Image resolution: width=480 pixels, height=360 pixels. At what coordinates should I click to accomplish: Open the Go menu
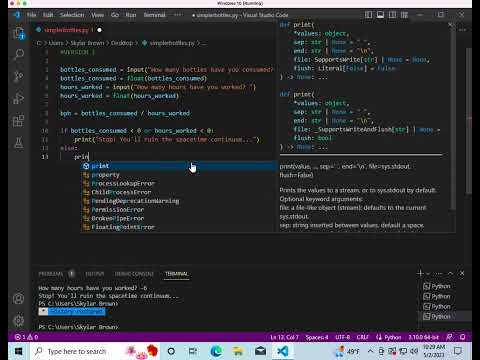coord(115,15)
